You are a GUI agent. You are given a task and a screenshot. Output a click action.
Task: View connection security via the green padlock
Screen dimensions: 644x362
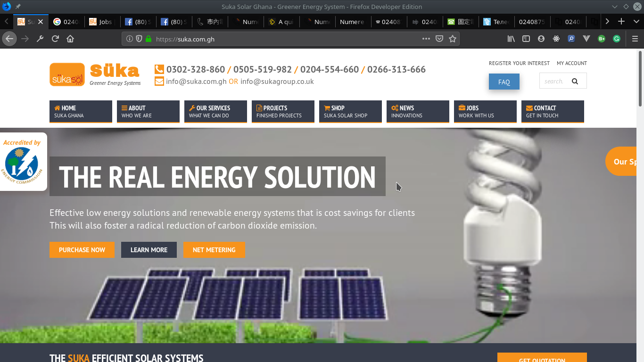tap(149, 39)
